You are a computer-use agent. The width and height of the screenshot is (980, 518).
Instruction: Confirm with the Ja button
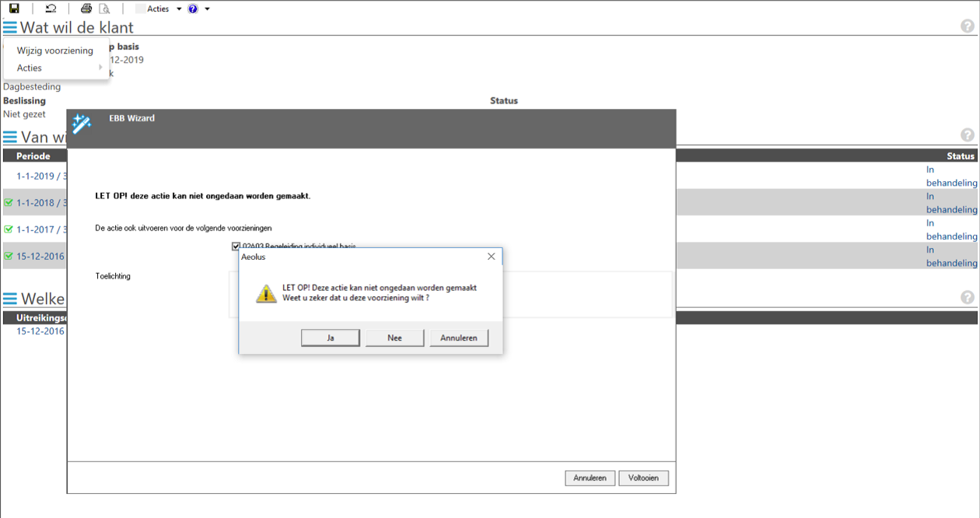pos(331,338)
